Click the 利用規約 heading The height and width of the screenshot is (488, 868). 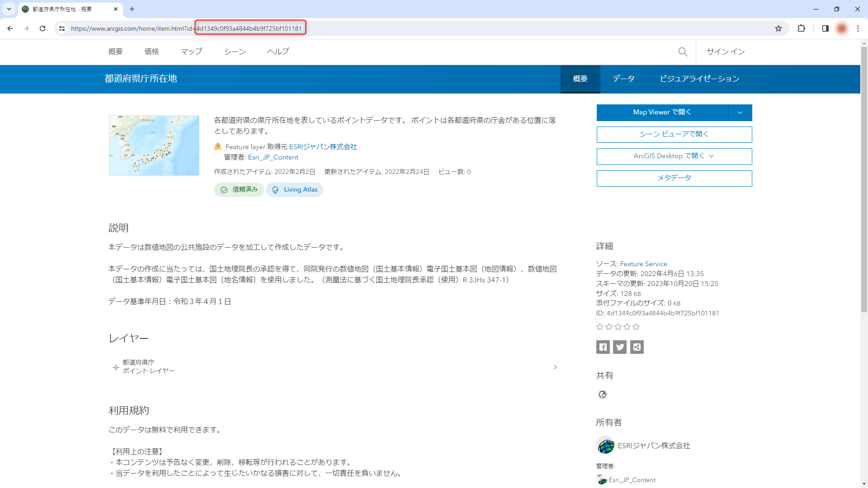click(129, 411)
